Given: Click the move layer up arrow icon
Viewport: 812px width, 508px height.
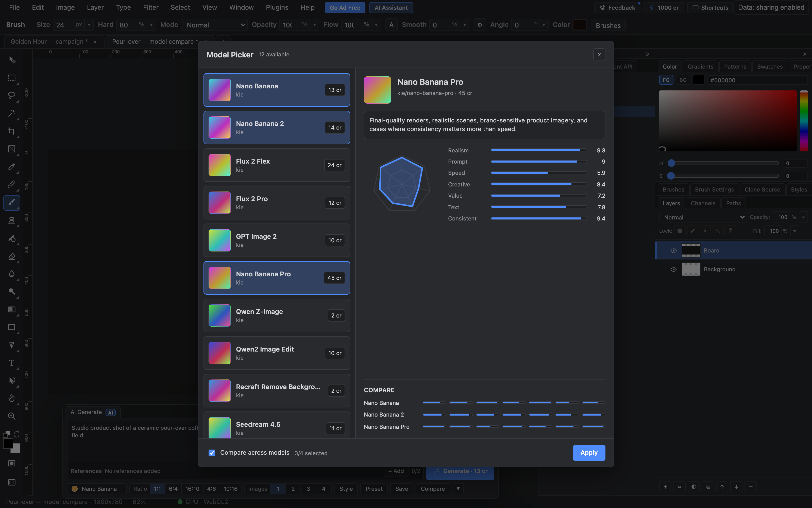Looking at the screenshot, I should point(722,486).
